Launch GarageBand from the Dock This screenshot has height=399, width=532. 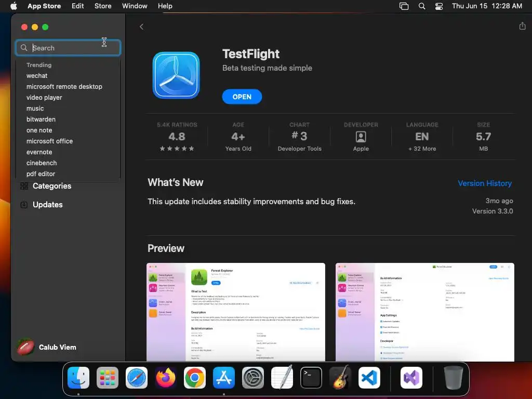point(340,378)
